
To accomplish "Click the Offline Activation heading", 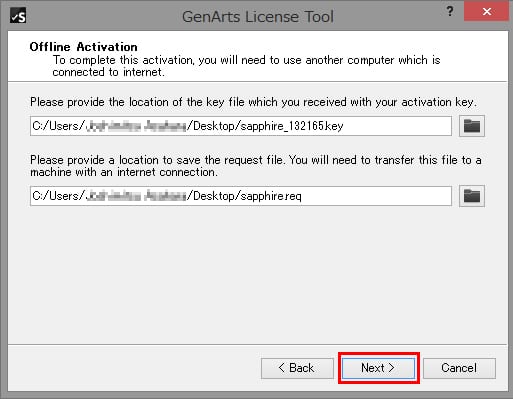I will (x=83, y=47).
